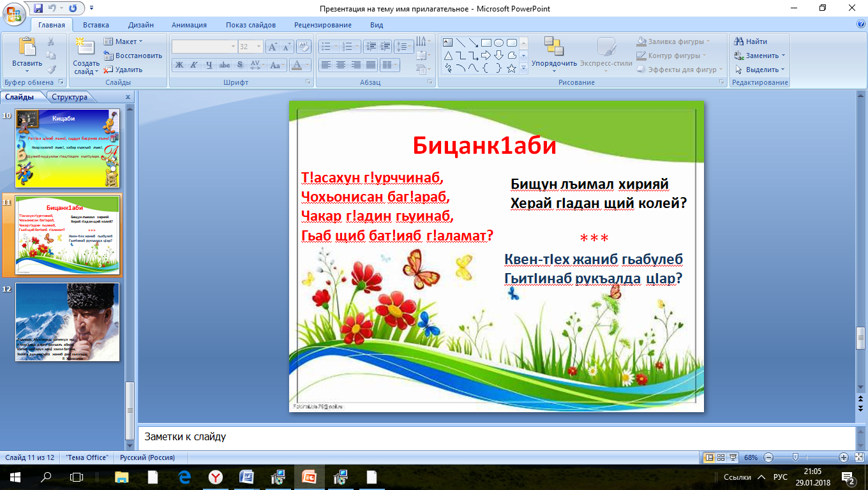868x490 pixels.
Task: Center the paragraph text
Action: (341, 64)
